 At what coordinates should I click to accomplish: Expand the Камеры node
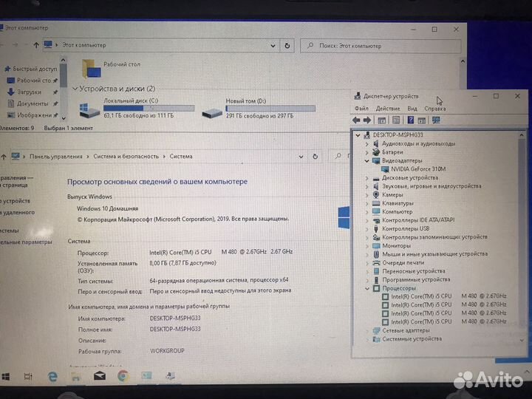[366, 195]
